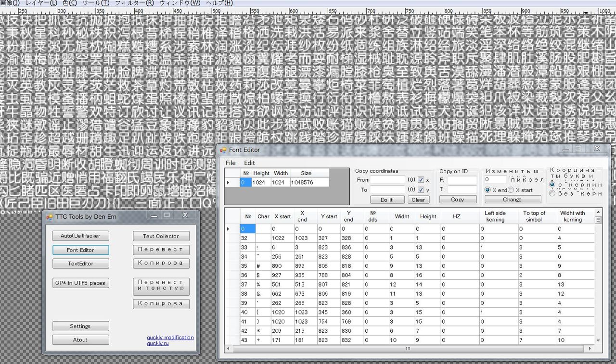Click the horizontal scrollbar of the character table
Image resolution: width=616 pixels, height=364 pixels.
click(409, 348)
